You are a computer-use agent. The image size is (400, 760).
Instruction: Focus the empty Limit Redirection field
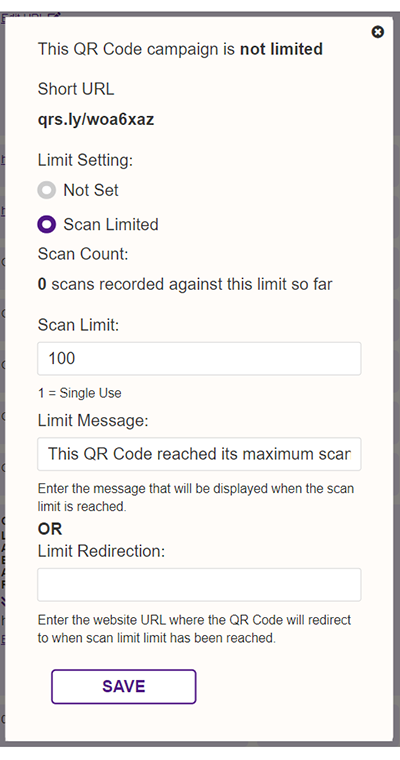(199, 585)
